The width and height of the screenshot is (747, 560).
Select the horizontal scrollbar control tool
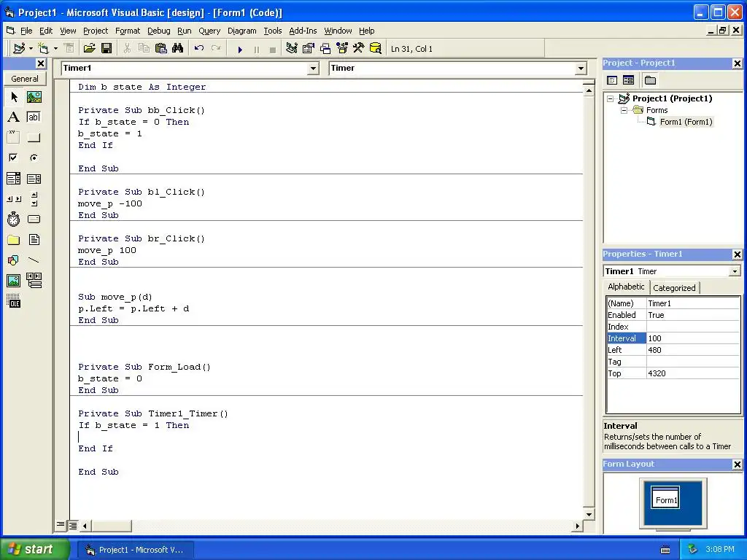tap(14, 199)
